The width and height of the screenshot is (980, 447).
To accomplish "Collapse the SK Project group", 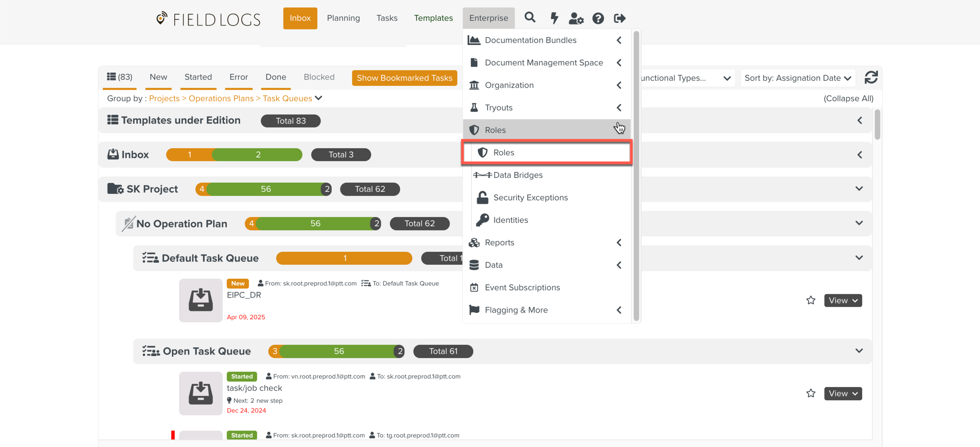I will [x=859, y=189].
